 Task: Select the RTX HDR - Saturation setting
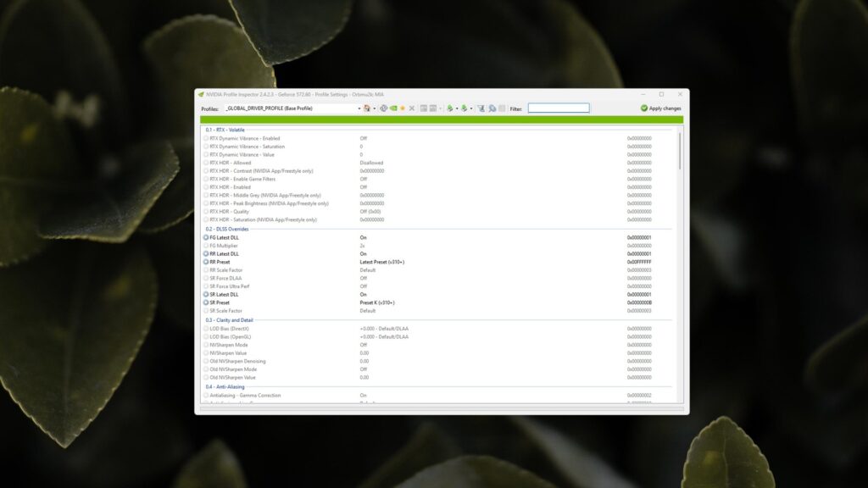pyautogui.click(x=264, y=219)
